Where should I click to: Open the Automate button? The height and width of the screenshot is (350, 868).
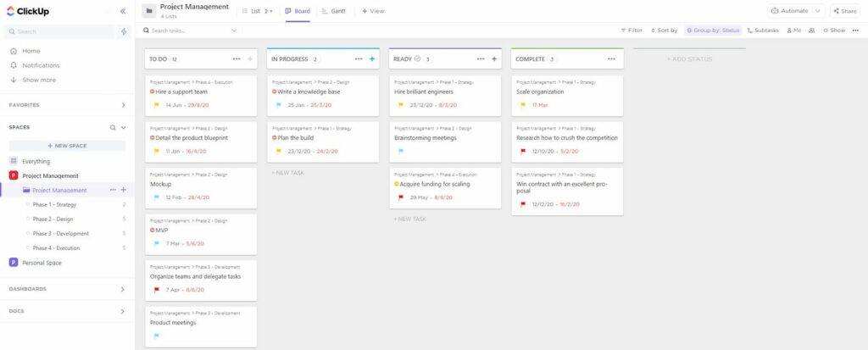789,11
